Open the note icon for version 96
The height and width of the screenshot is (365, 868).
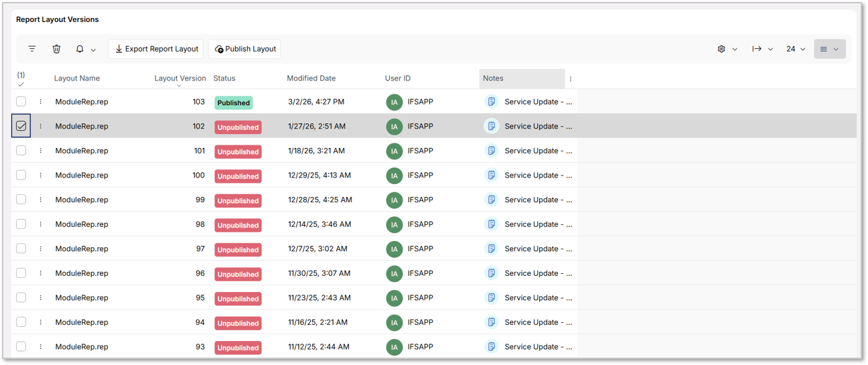tap(492, 273)
